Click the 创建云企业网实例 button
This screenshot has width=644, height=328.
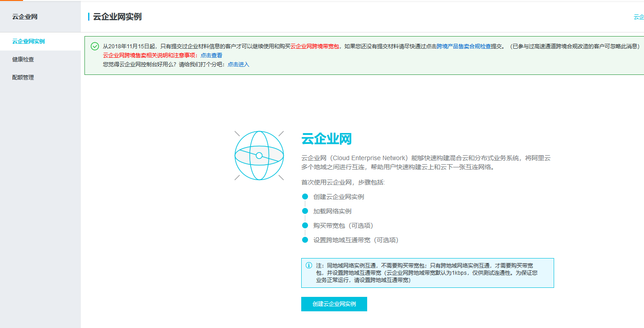pos(334,304)
